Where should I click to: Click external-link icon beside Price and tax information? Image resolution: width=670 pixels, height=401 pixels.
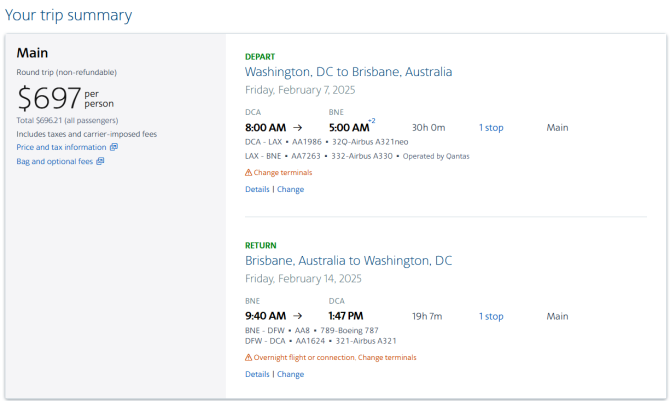pos(114,147)
